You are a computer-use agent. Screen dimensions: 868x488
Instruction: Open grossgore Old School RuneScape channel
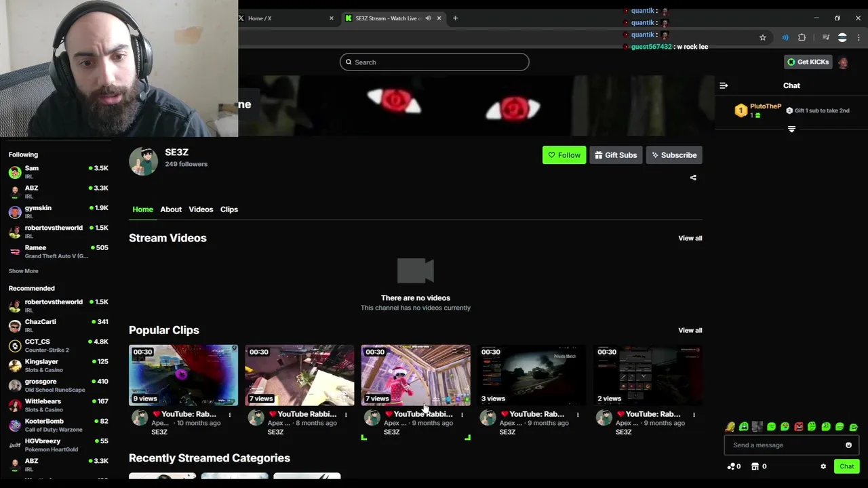point(58,386)
